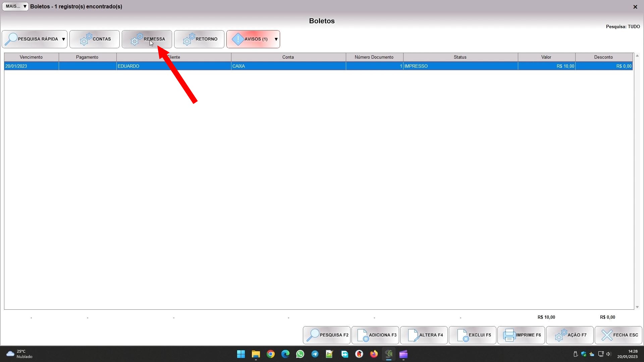Click the Imprime F6 printer button

(521, 335)
